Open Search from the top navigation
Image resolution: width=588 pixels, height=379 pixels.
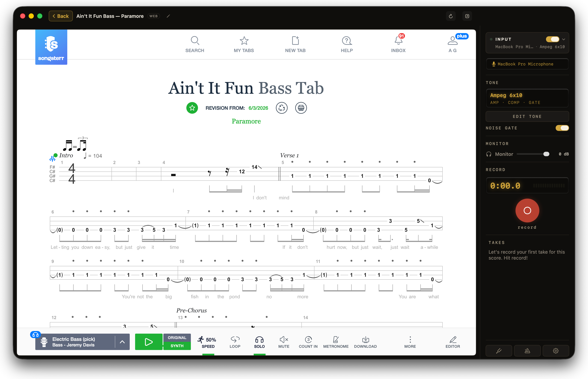click(195, 44)
